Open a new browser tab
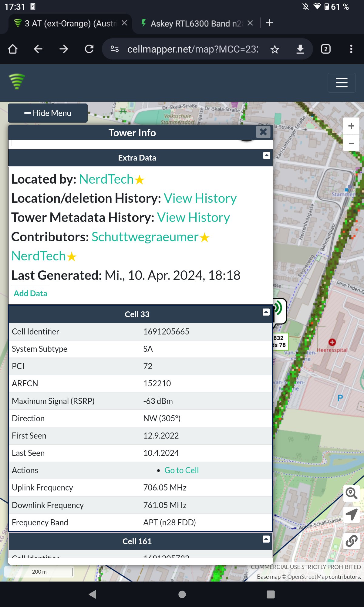The width and height of the screenshot is (364, 607). pos(269,23)
